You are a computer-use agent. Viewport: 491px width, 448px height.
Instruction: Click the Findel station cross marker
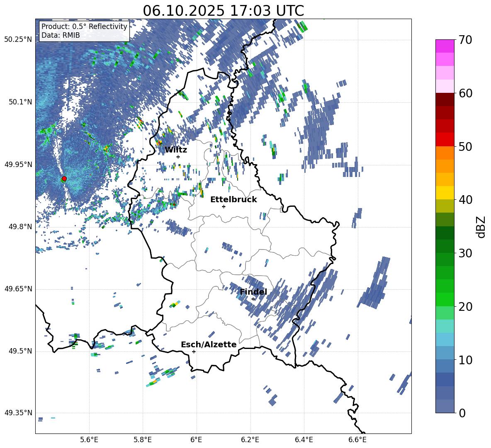[x=253, y=299]
